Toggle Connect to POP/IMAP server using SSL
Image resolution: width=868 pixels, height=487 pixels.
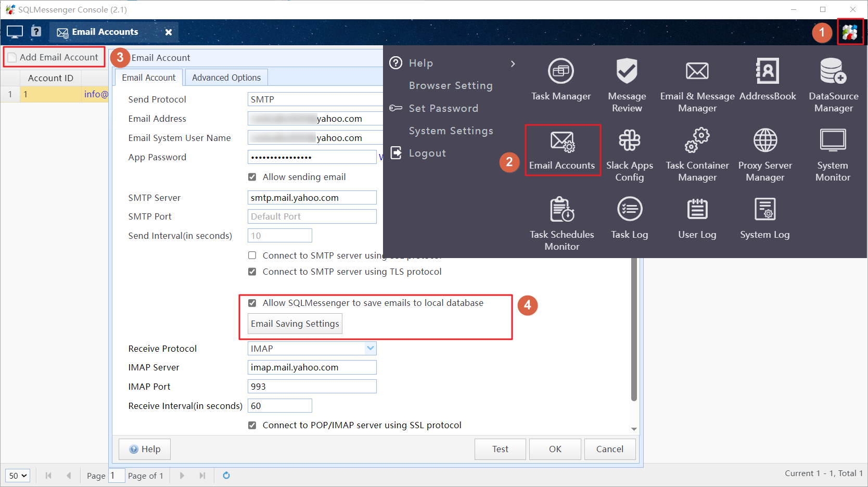[252, 425]
